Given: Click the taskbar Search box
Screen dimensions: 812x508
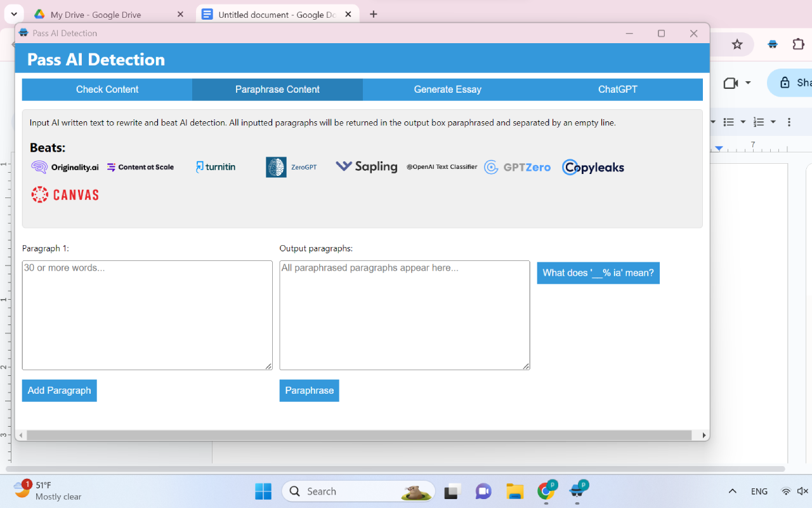Looking at the screenshot, I should click(x=358, y=491).
